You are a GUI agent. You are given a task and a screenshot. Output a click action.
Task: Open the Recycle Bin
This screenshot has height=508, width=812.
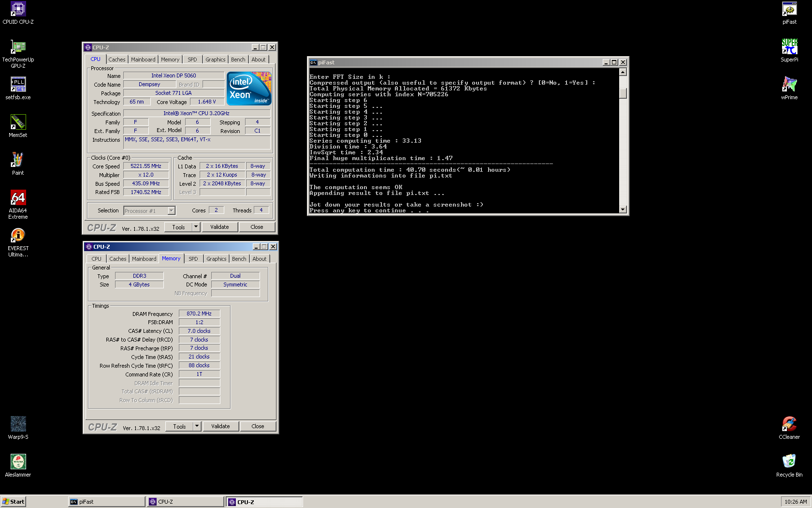point(789,466)
